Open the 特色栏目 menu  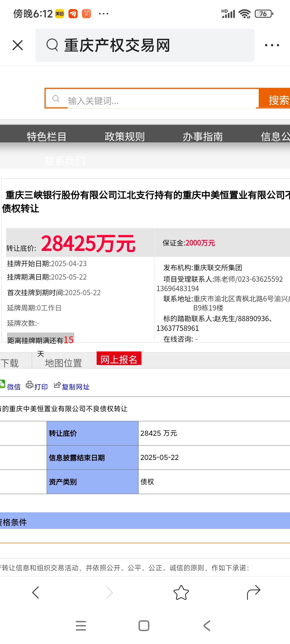(47, 137)
